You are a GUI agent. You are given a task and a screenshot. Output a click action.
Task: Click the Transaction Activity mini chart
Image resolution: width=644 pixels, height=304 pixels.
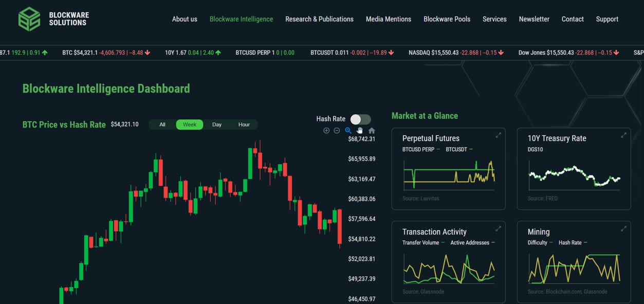coord(449,267)
